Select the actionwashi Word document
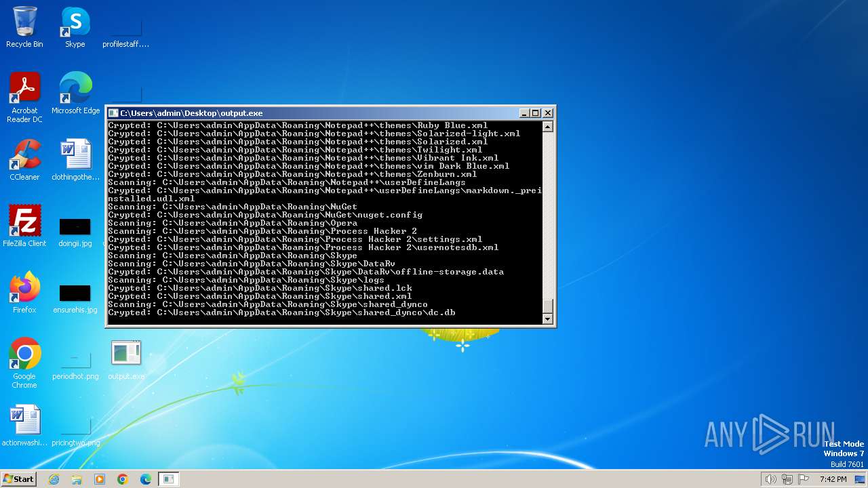868x488 pixels. point(24,426)
